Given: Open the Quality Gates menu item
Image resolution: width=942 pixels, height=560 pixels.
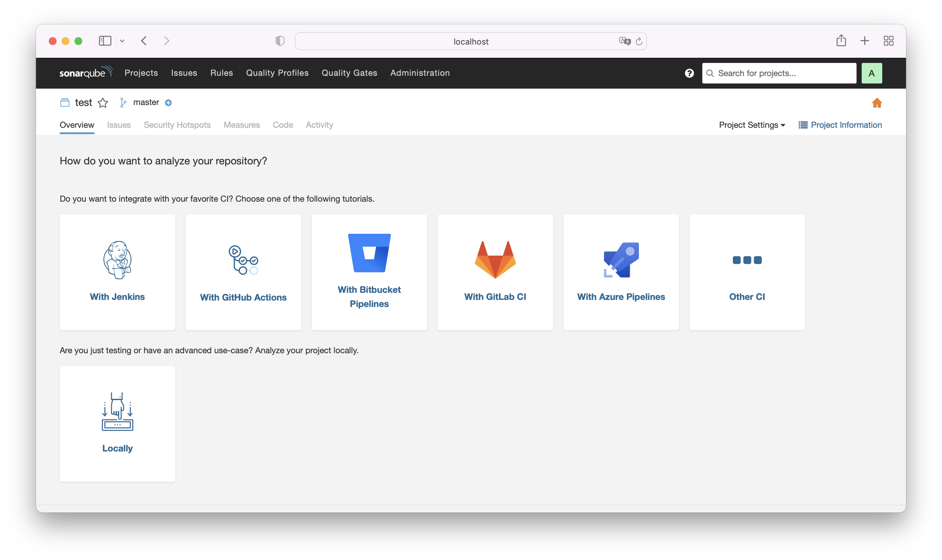Looking at the screenshot, I should point(349,73).
